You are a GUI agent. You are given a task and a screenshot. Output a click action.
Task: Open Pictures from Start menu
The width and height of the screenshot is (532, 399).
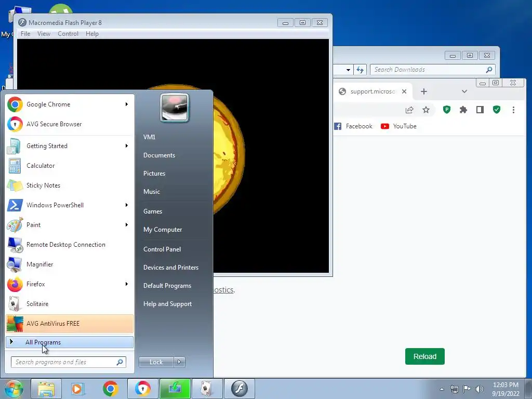click(x=154, y=174)
